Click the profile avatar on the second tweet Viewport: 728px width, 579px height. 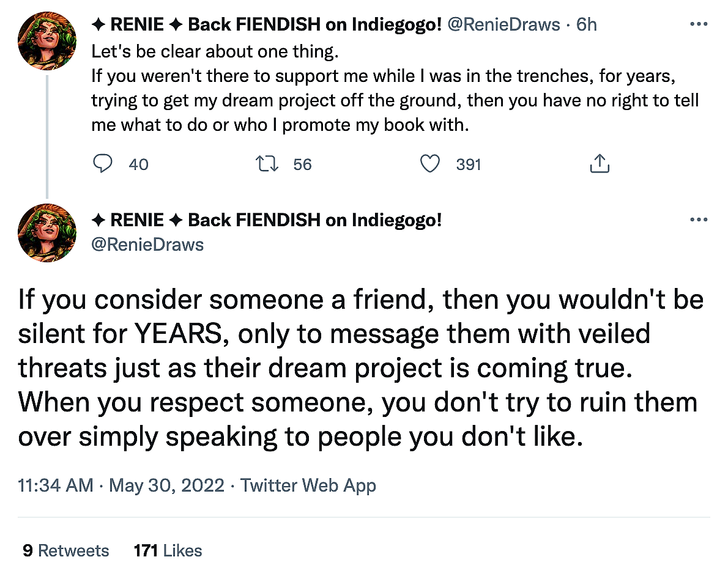tap(47, 233)
